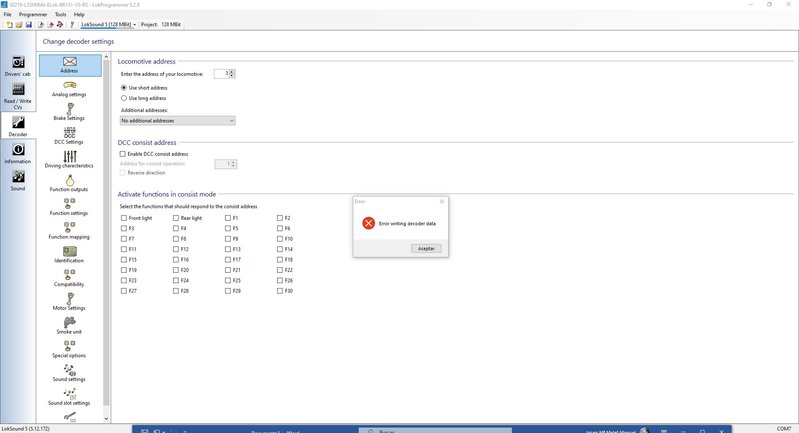Check the F30 consist function box

click(x=280, y=291)
